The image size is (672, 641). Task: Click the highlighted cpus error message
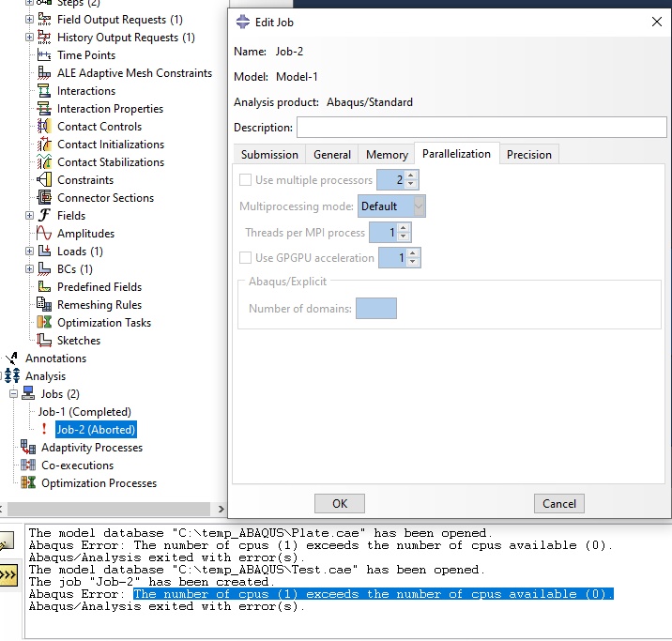373,594
